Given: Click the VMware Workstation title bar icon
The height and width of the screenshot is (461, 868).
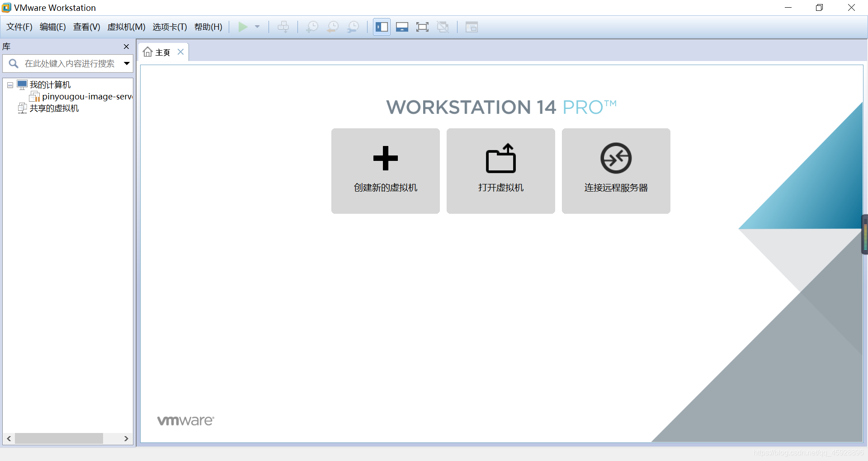Looking at the screenshot, I should (x=6, y=8).
